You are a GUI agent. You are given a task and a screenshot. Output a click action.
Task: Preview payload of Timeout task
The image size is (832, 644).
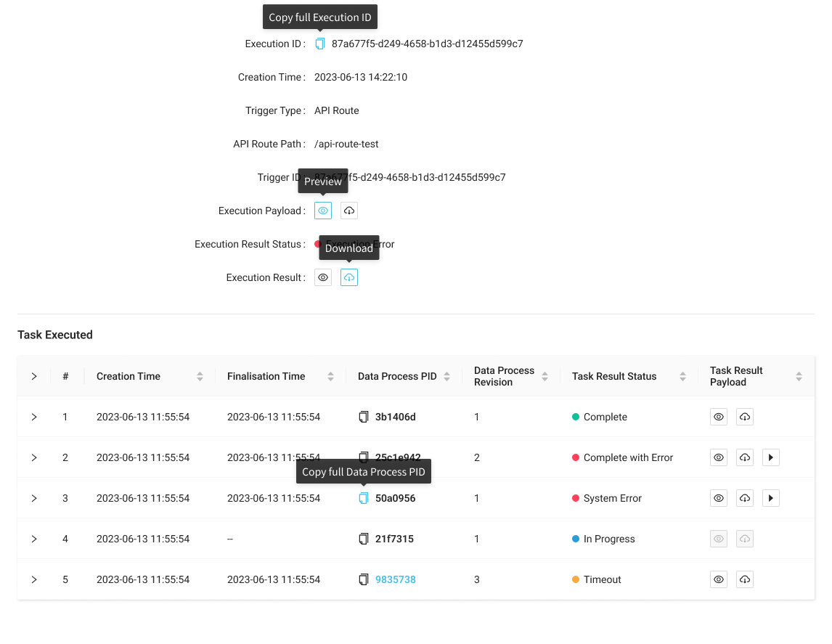click(x=719, y=579)
